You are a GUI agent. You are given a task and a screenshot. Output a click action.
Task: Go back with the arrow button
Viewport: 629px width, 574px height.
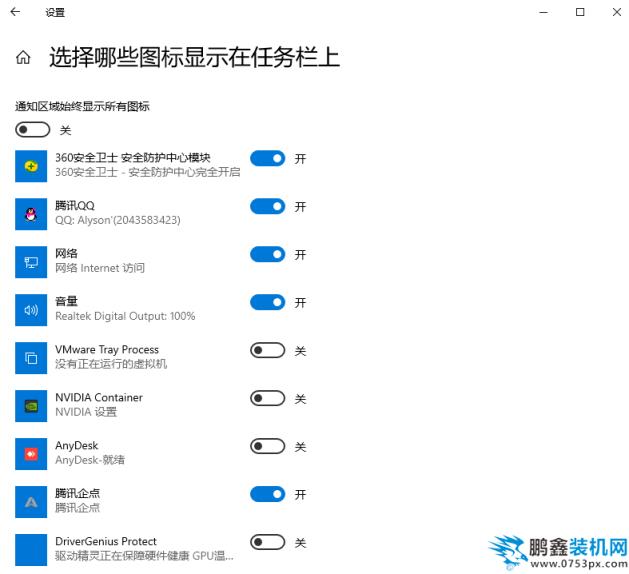coord(15,12)
